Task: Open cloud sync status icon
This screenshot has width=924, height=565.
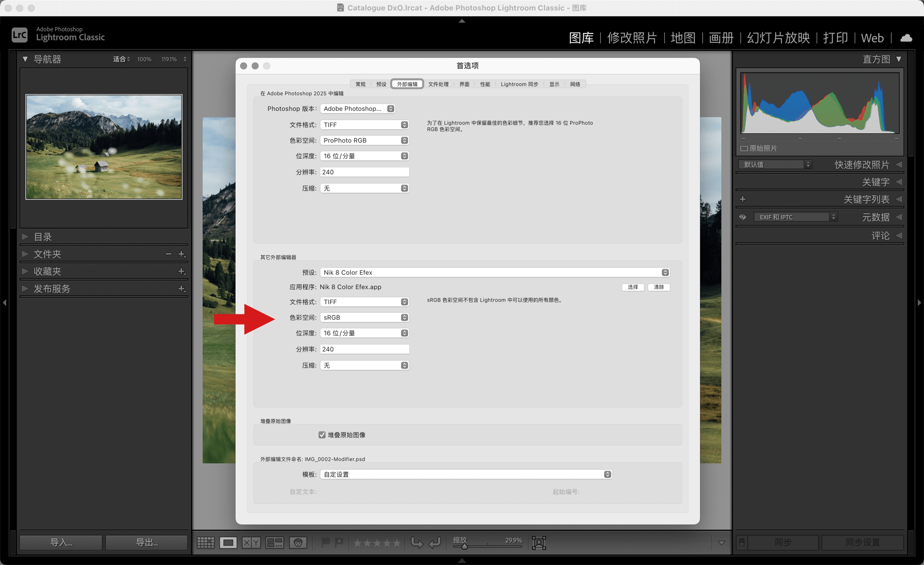Action: tap(907, 38)
